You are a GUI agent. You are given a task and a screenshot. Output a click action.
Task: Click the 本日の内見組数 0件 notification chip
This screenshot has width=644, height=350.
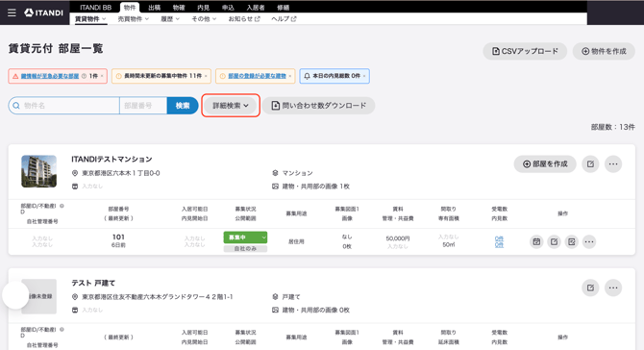coord(334,76)
